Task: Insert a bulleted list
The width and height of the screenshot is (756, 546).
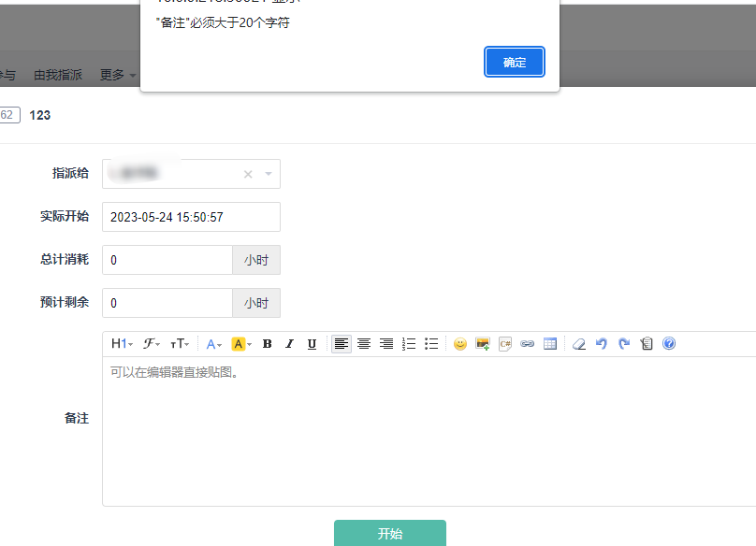Action: [431, 344]
